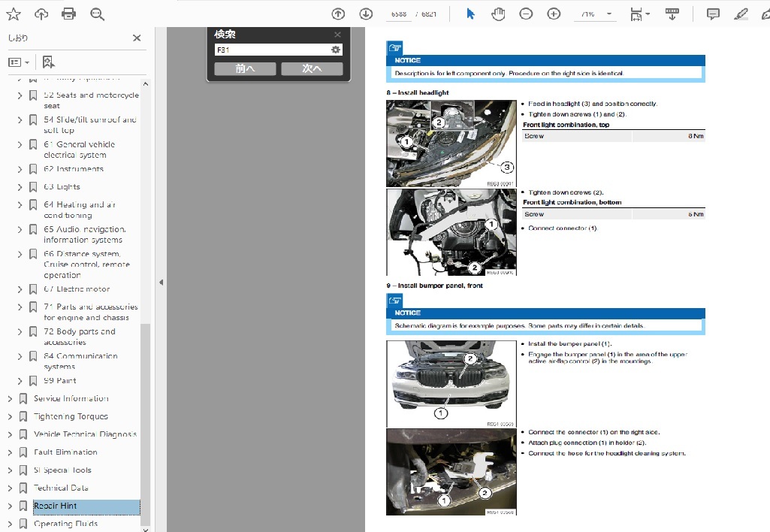Screen dimensions: 770x532
Task: Click the headlight connector photo with callouts 1, 2
Action: click(x=451, y=232)
